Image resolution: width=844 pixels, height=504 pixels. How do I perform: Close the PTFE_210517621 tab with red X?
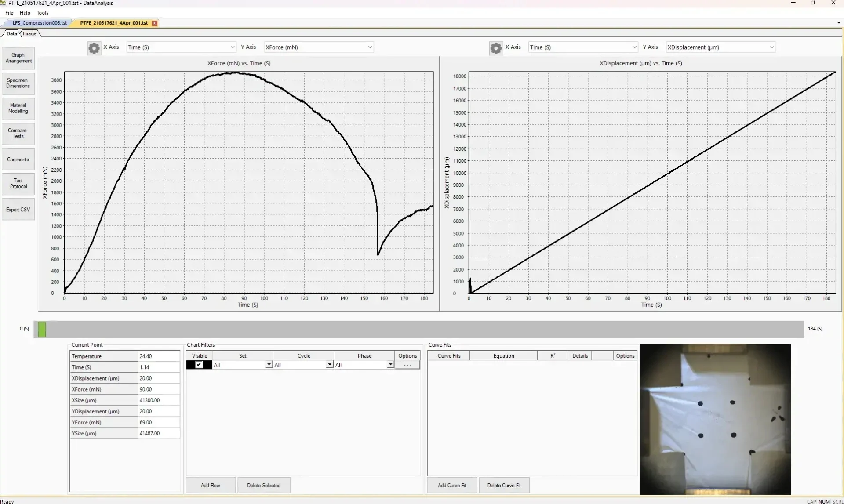(x=155, y=23)
